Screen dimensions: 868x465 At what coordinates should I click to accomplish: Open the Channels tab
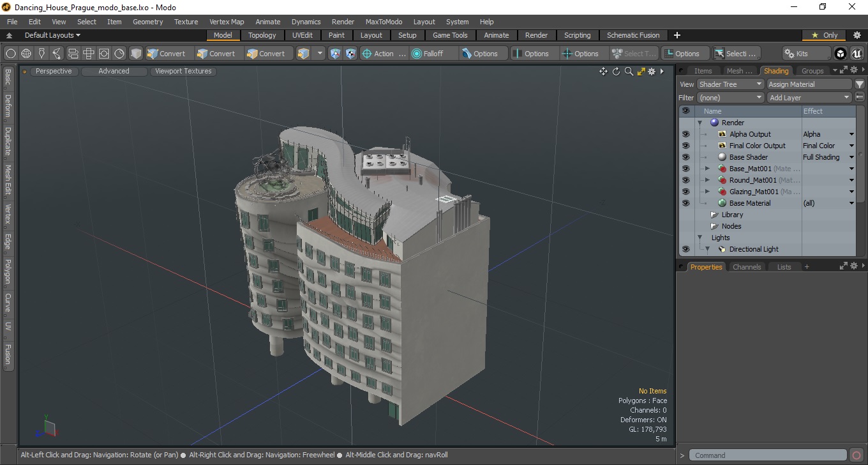[747, 267]
